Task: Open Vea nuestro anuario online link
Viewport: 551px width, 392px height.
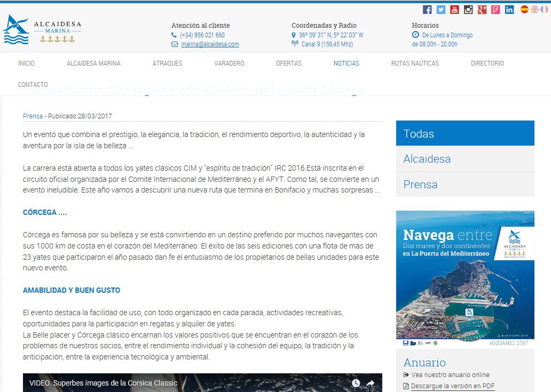Action: (450, 375)
